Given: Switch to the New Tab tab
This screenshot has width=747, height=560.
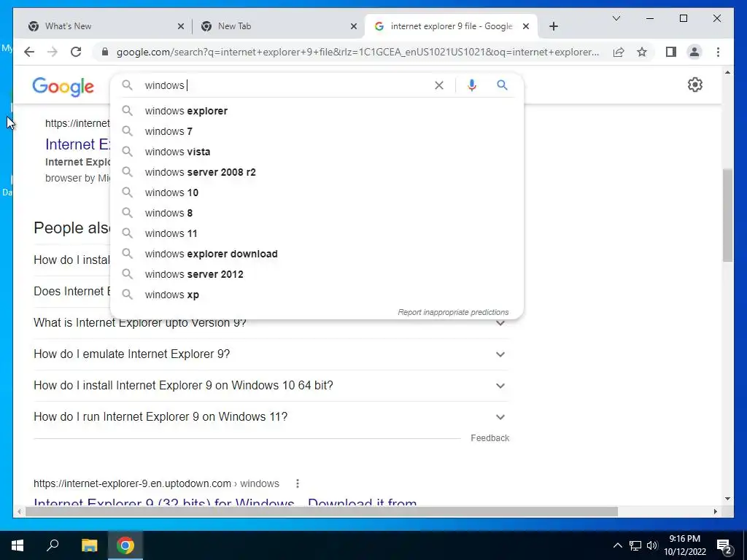Looking at the screenshot, I should (x=277, y=26).
